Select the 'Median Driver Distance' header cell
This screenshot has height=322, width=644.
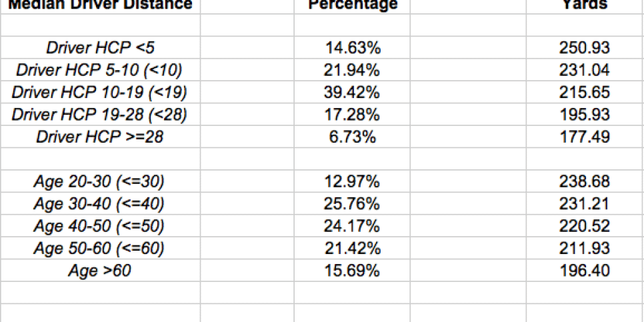pos(100,5)
